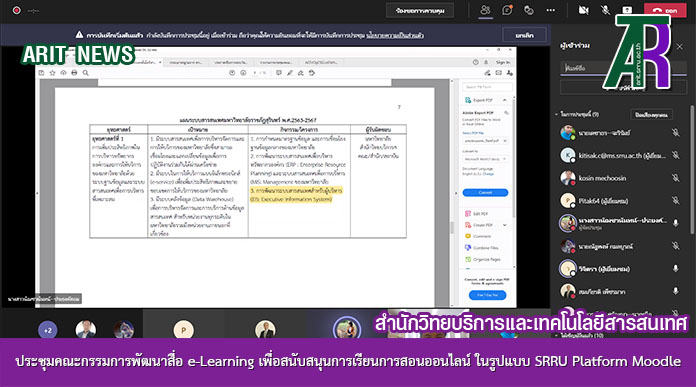Screen dimensions: 696x387
Task: Collapse the Acrobat right tools pane arrow
Action: 456,193
